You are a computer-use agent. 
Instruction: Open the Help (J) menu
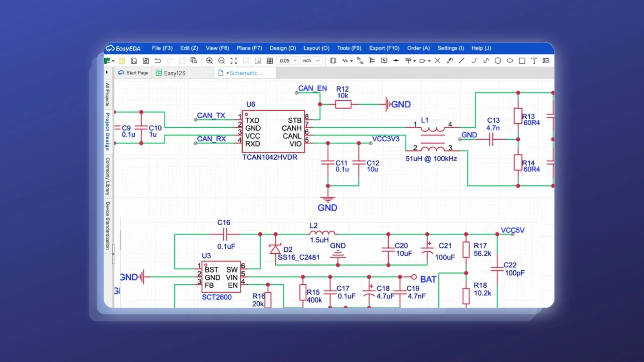coord(481,48)
